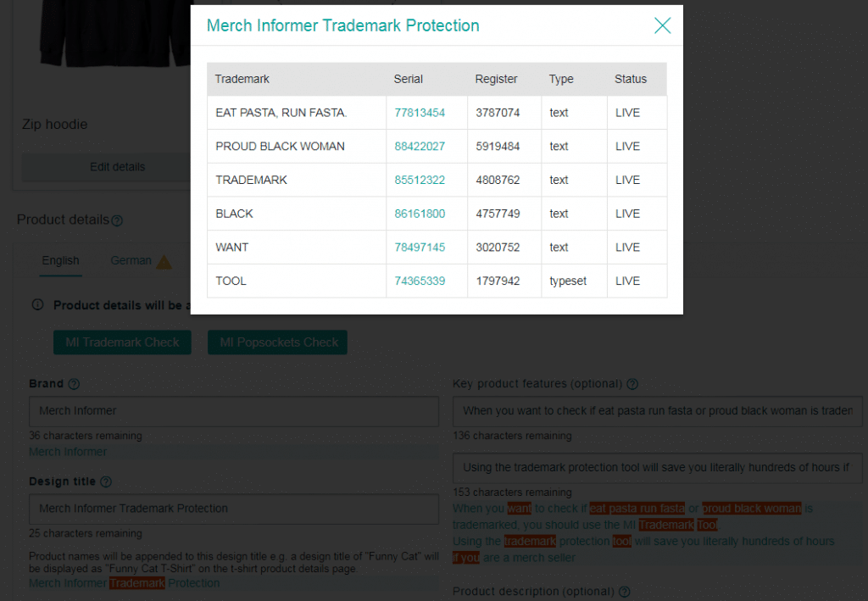Click the LIVE status in TOOL row
Viewport: 868px width, 601px height.
click(x=627, y=281)
